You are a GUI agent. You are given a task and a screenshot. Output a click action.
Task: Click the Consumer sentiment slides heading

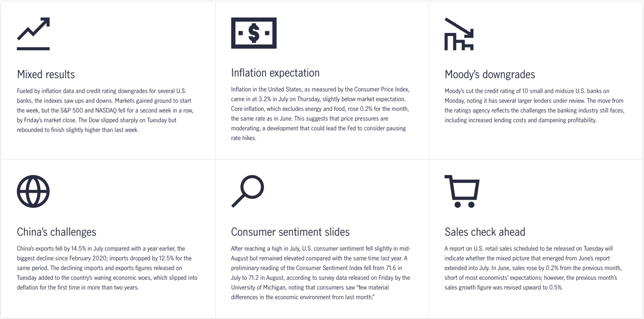(290, 232)
